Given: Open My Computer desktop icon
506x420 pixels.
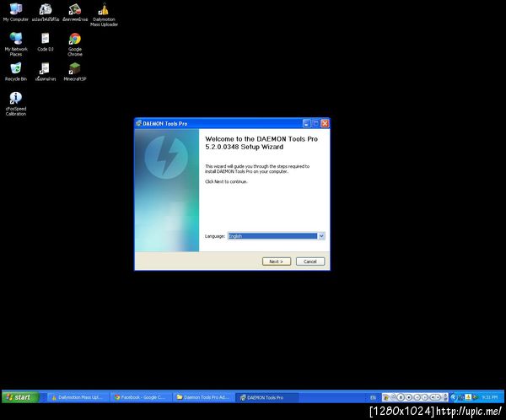Looking at the screenshot, I should (15, 13).
